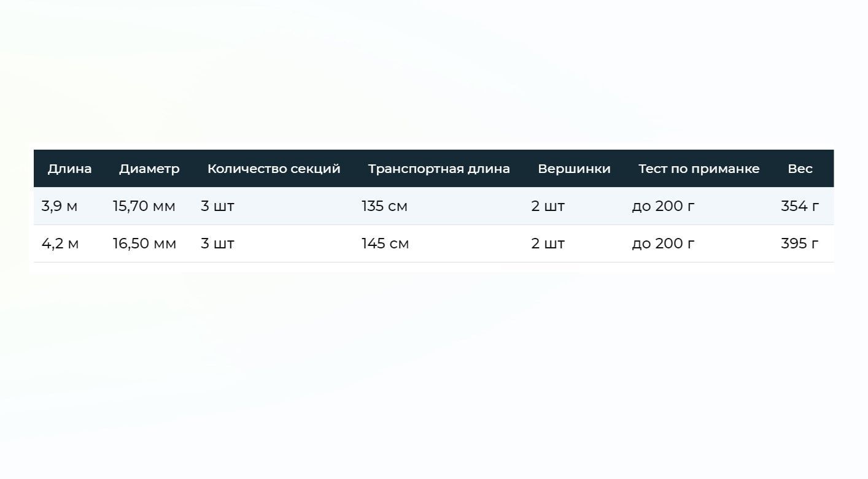This screenshot has height=479, width=868.
Task: Click the Вес column header
Action: coord(800,169)
